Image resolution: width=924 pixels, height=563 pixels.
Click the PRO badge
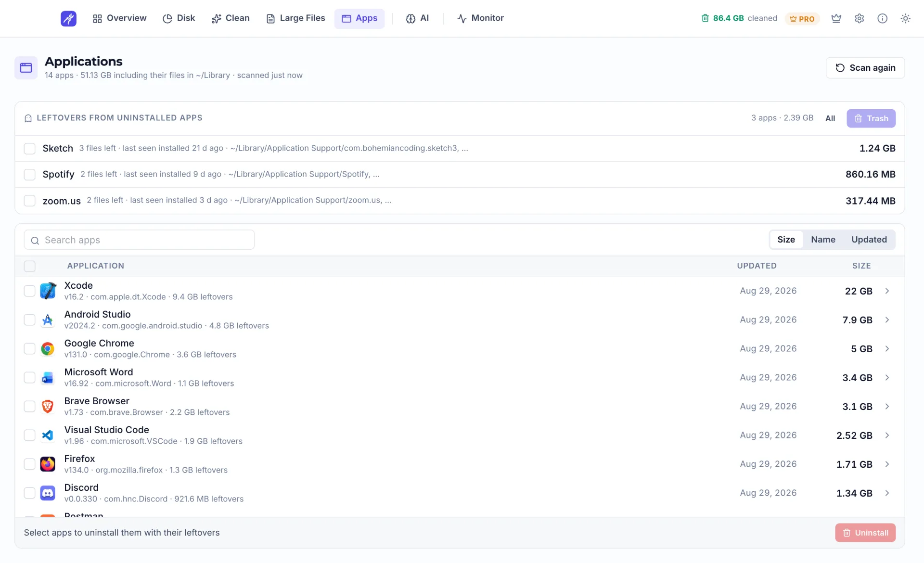point(802,18)
